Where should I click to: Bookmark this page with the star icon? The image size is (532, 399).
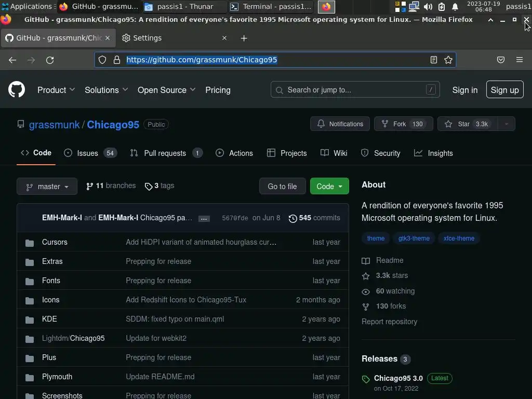tap(448, 60)
